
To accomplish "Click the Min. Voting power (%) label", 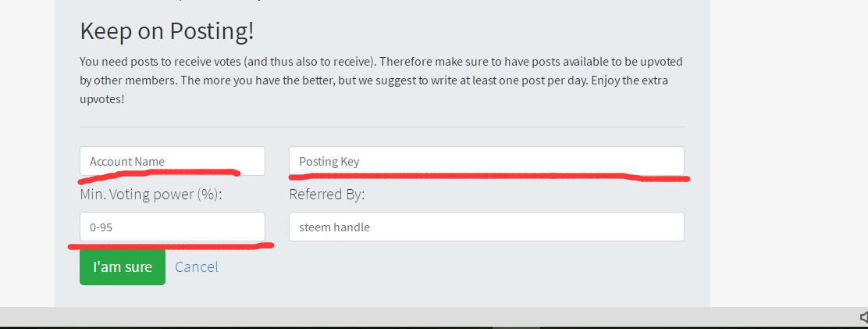I will point(151,194).
